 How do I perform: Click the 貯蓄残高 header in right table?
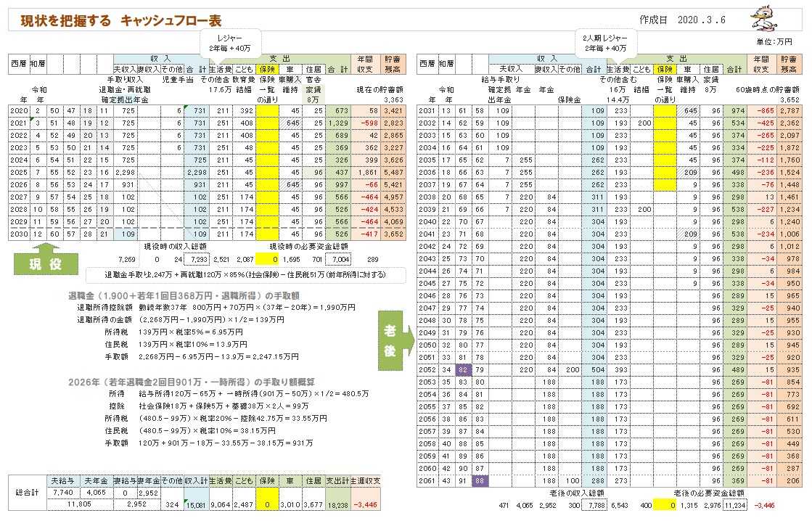pos(788,63)
